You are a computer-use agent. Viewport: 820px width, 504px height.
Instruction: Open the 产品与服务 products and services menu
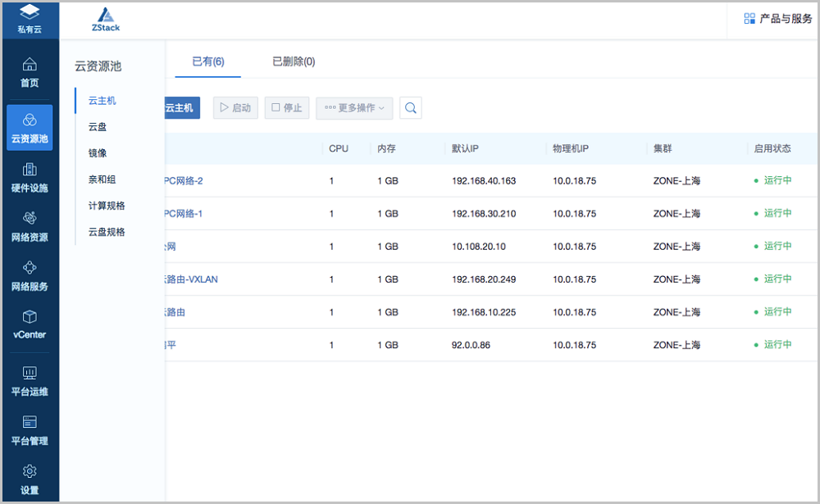(x=777, y=19)
